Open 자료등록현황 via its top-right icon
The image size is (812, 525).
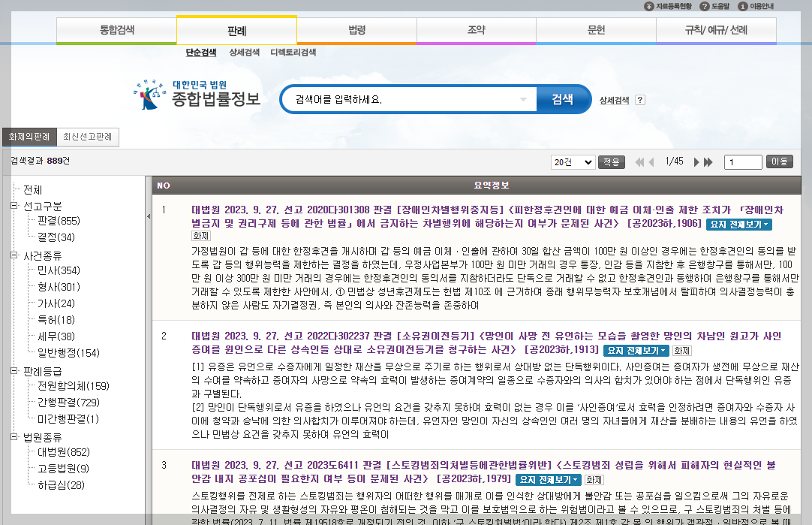click(649, 6)
